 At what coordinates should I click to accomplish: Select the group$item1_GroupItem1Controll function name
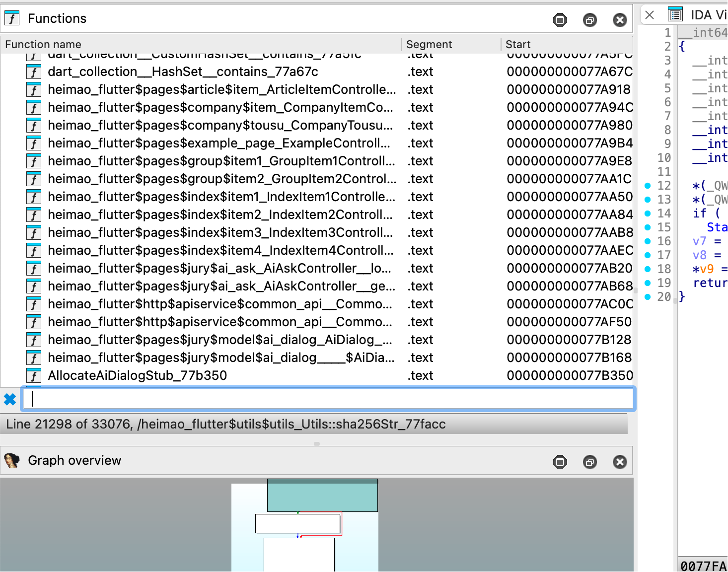click(x=221, y=161)
